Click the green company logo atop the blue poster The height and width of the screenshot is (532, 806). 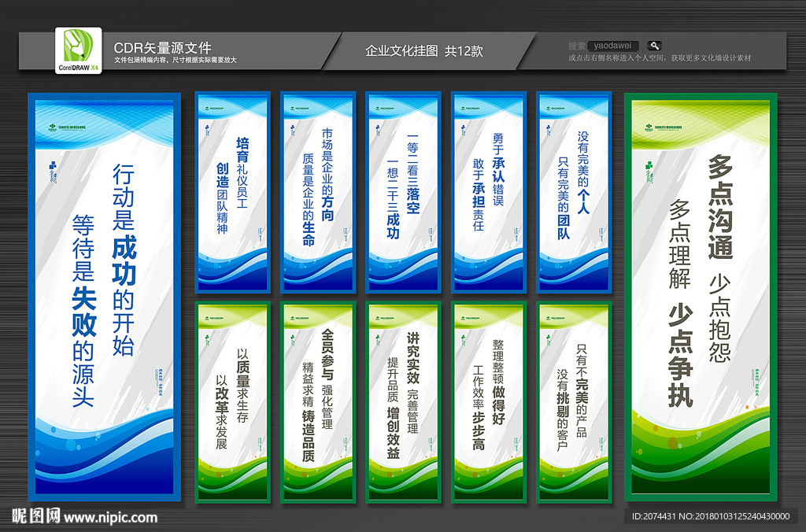coord(52,126)
